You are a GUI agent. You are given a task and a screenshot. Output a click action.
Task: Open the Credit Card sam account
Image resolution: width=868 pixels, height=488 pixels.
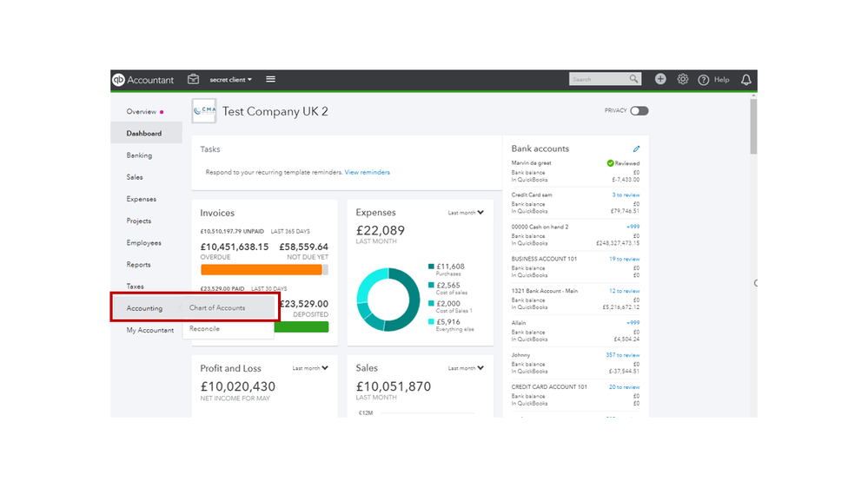point(532,195)
